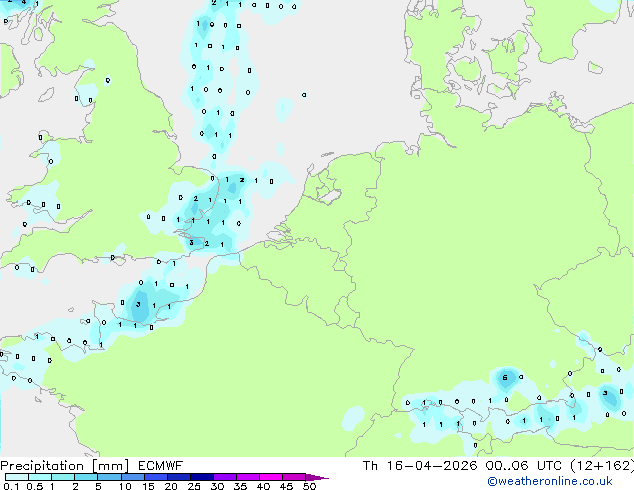The image size is (634, 490).
Task: Click the '10' legend label
Action: 125,486
